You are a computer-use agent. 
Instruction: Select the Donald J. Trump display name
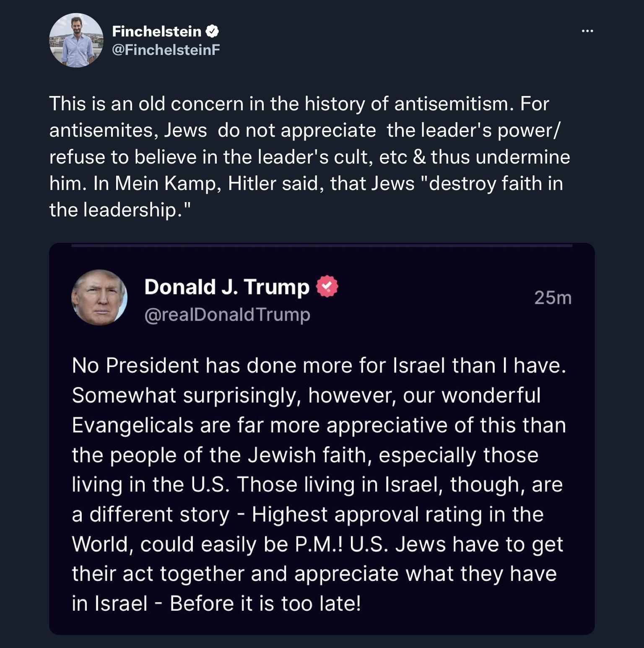tap(226, 287)
